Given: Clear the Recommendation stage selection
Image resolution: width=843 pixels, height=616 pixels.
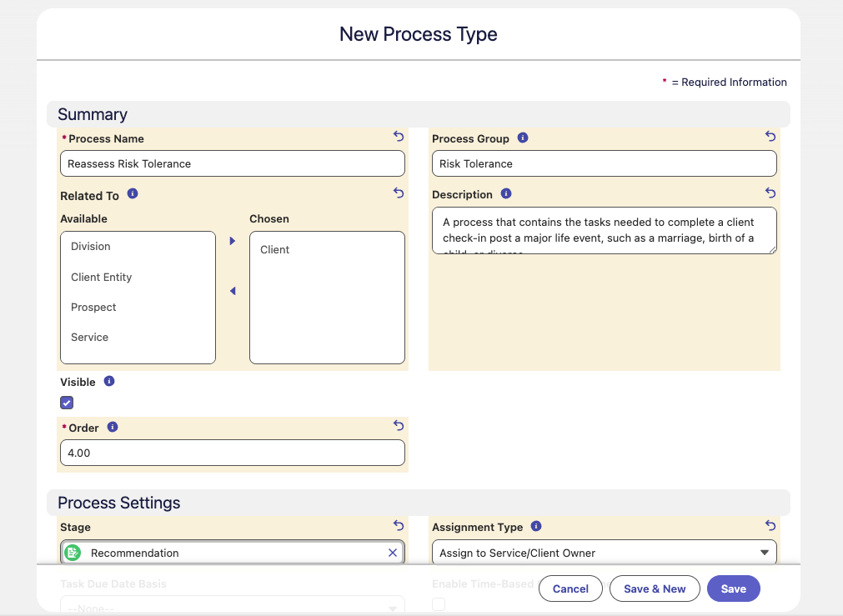Looking at the screenshot, I should pos(393,553).
